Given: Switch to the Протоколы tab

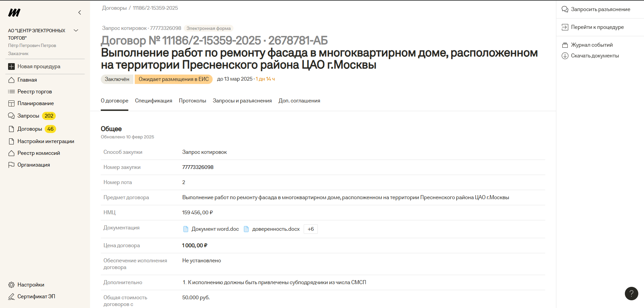Looking at the screenshot, I should pos(192,101).
